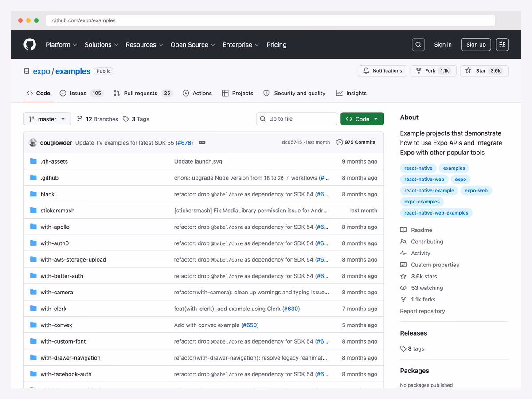532x399 pixels.
Task: Click the GitHub logo icon
Action: [30, 44]
